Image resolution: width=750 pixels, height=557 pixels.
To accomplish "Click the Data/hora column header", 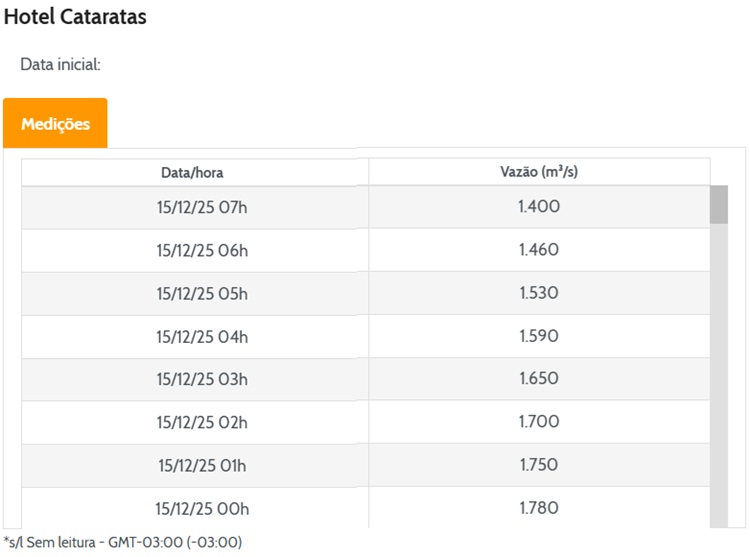I will 192,173.
